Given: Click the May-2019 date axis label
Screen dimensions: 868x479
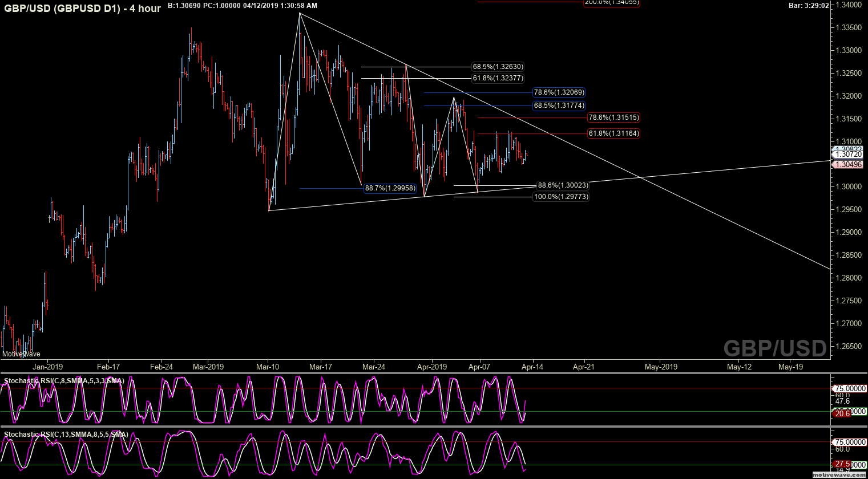Looking at the screenshot, I should coord(661,367).
